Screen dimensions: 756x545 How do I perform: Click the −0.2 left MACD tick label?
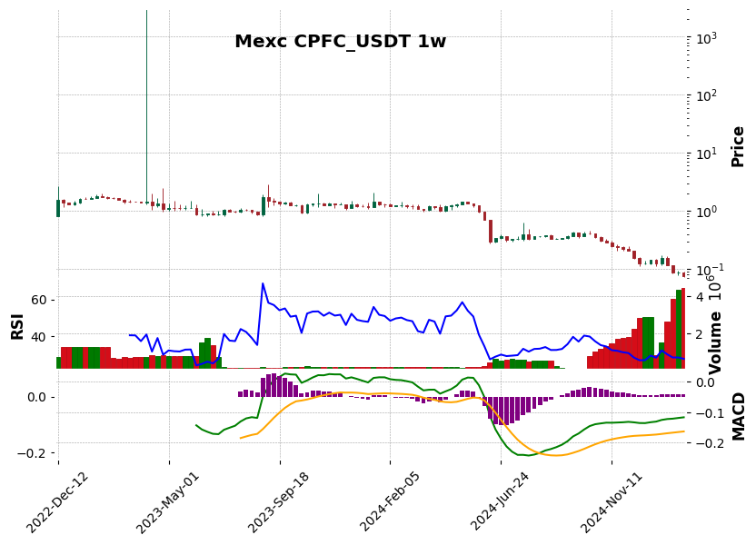click(x=33, y=453)
